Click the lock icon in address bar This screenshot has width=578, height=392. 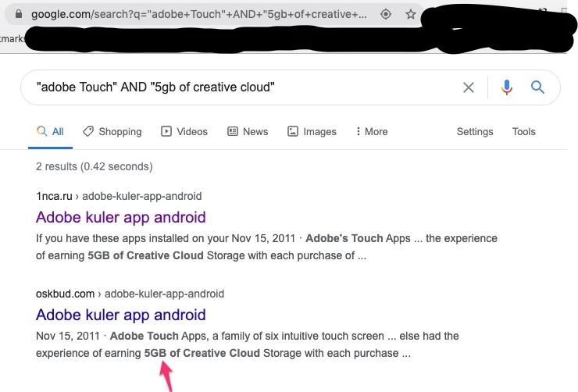click(x=19, y=14)
